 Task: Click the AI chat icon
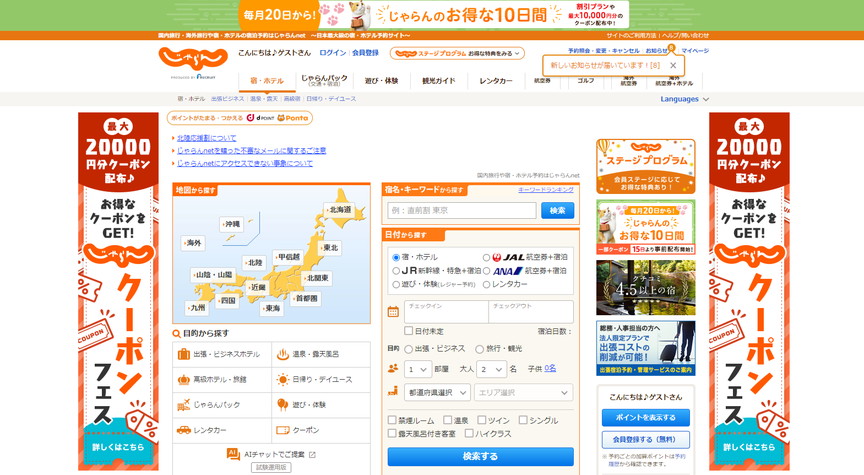(x=233, y=454)
